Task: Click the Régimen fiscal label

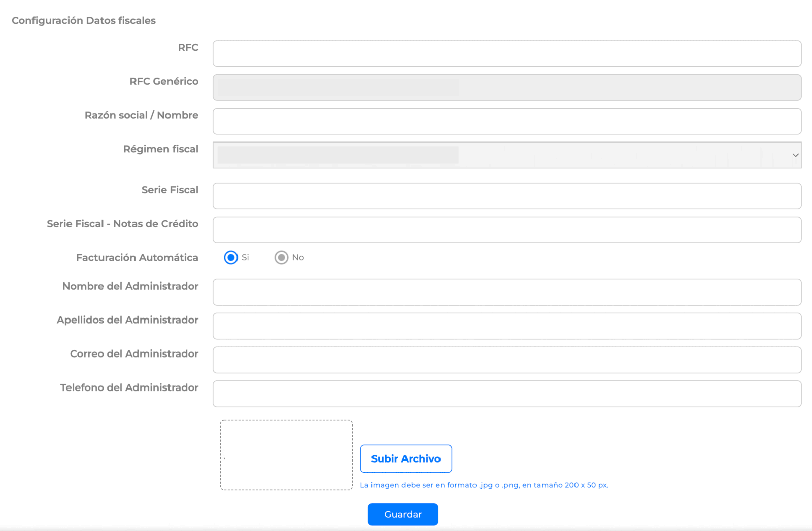Action: coord(161,149)
